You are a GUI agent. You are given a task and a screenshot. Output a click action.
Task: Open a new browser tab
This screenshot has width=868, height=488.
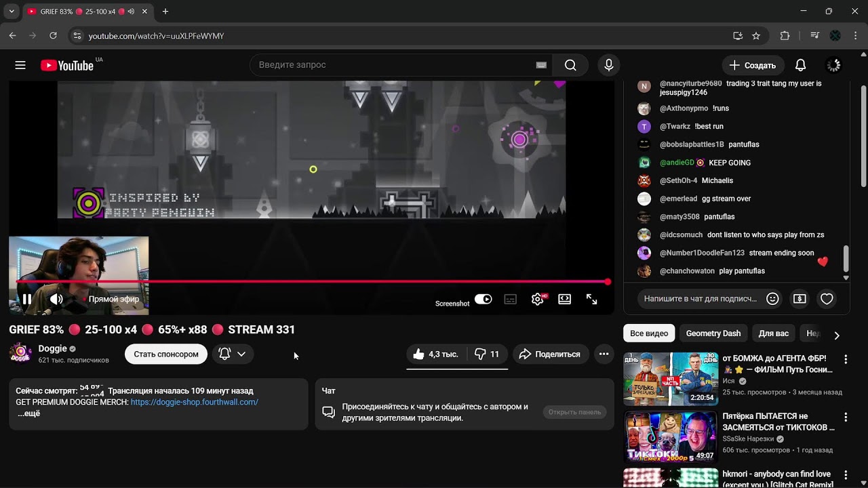[x=165, y=12]
